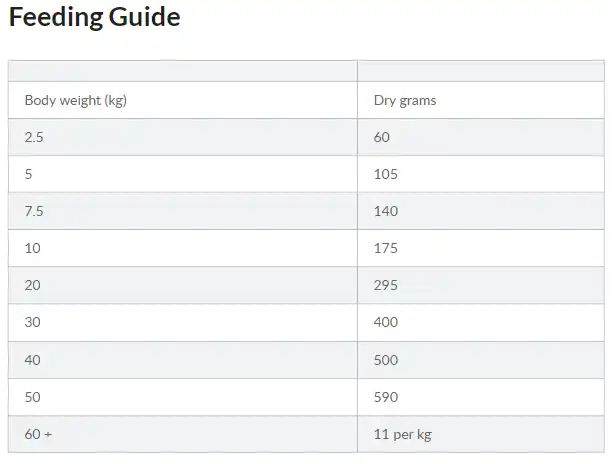Click the 590 dry grams cell
Viewport: 613px width, 464px height.
[386, 397]
